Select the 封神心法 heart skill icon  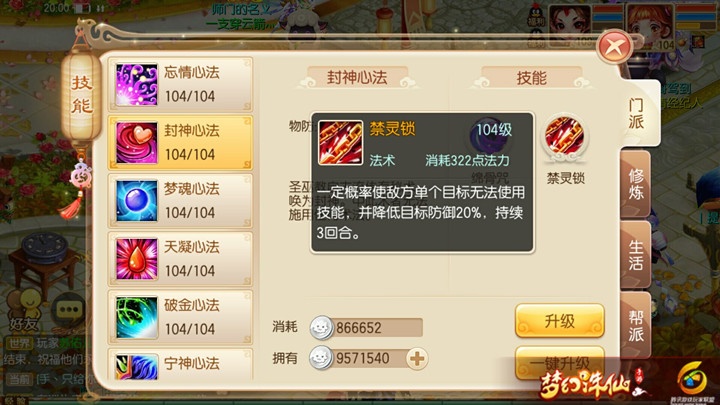click(x=136, y=143)
